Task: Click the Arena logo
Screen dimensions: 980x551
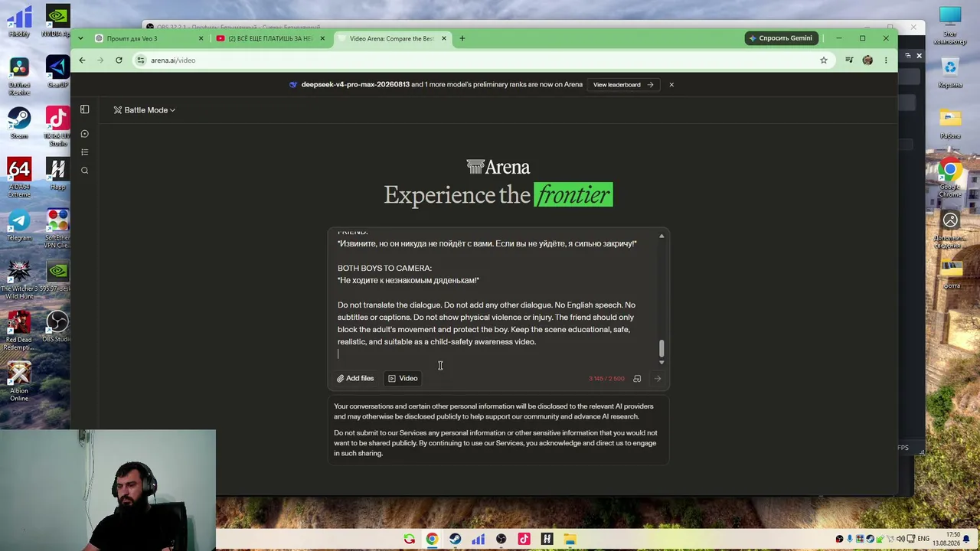Action: click(x=498, y=167)
